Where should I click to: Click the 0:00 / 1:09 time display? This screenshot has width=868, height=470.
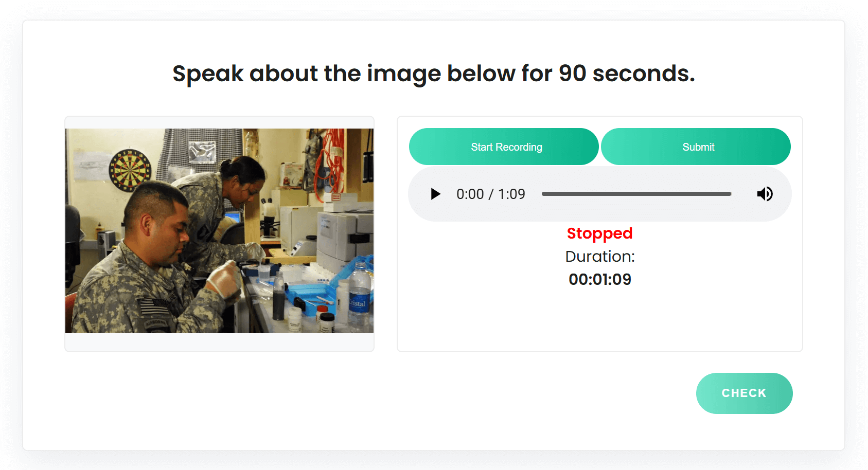coord(490,194)
